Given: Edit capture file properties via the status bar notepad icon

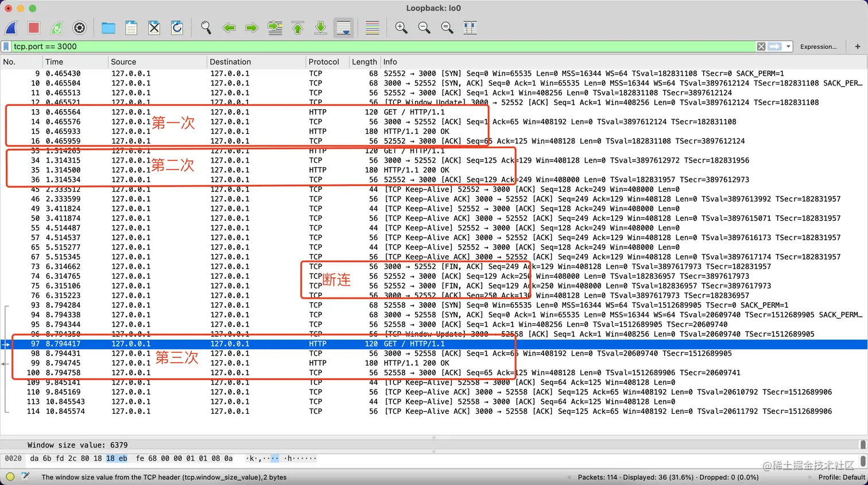Looking at the screenshot, I should tap(25, 477).
